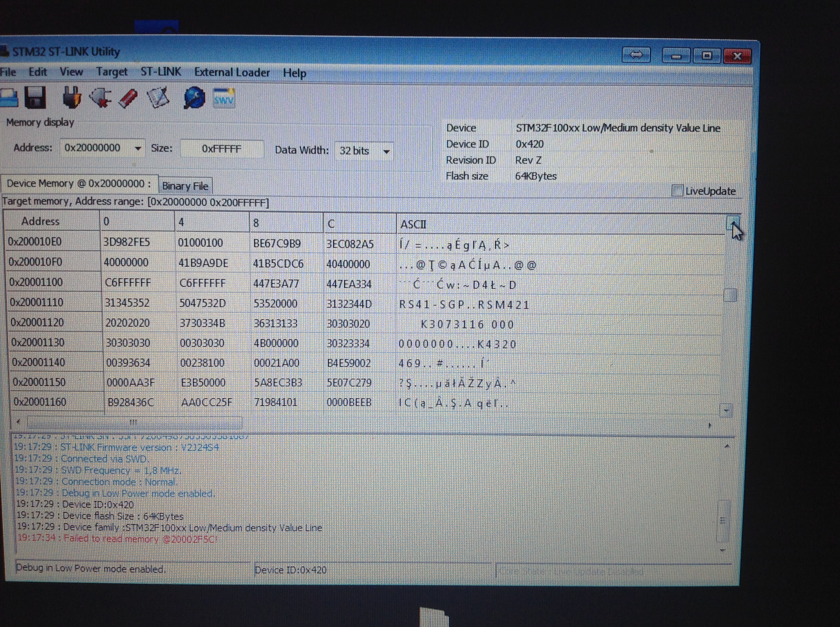The image size is (840, 627).
Task: Select cell value 3D982FE5
Action: point(127,242)
